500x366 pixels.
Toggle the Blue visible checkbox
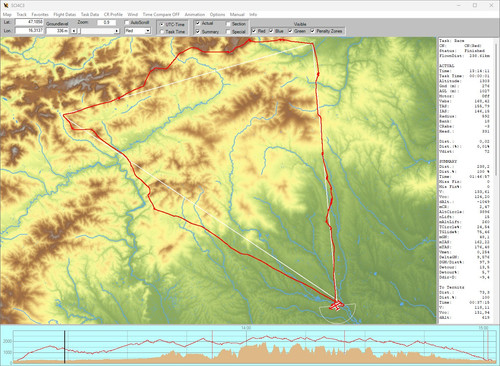coord(271,31)
